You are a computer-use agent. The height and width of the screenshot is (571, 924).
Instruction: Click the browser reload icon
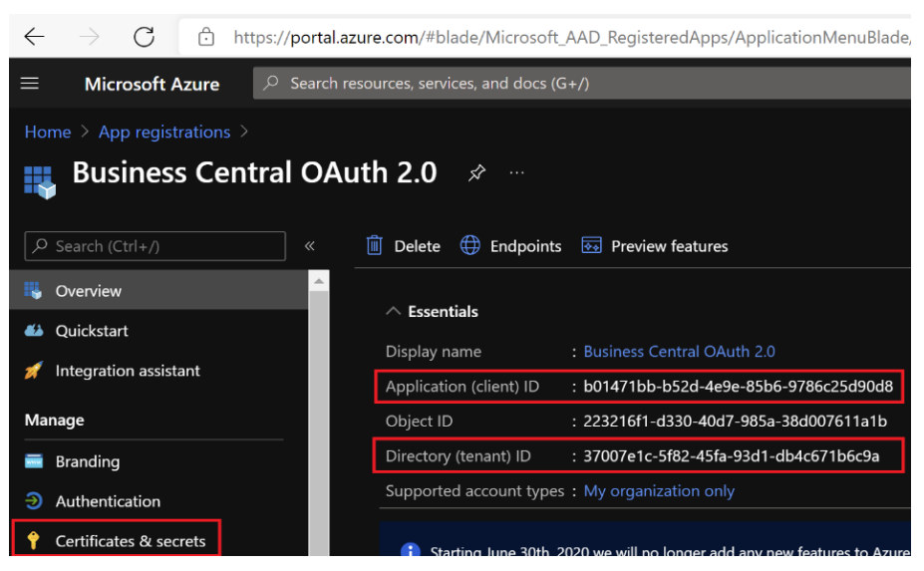(x=145, y=37)
